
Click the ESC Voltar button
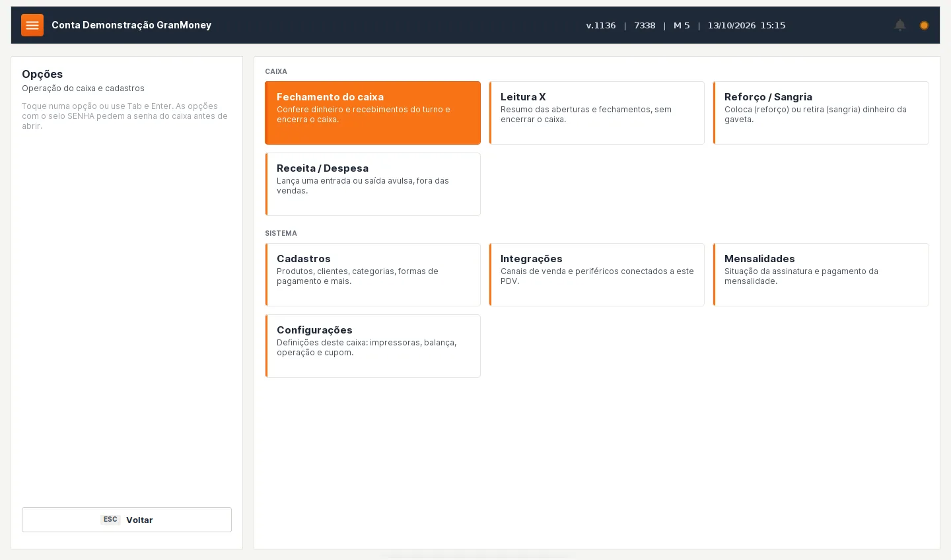pyautogui.click(x=127, y=520)
